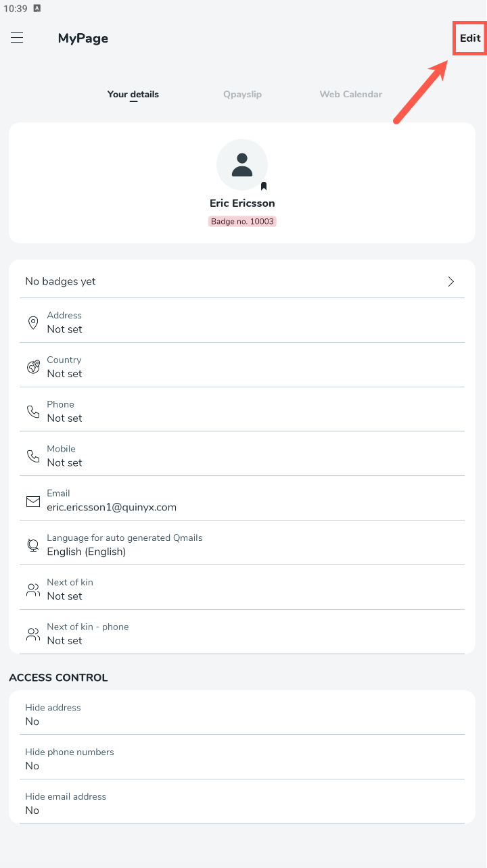Click the Qmail language globe icon

click(x=33, y=546)
